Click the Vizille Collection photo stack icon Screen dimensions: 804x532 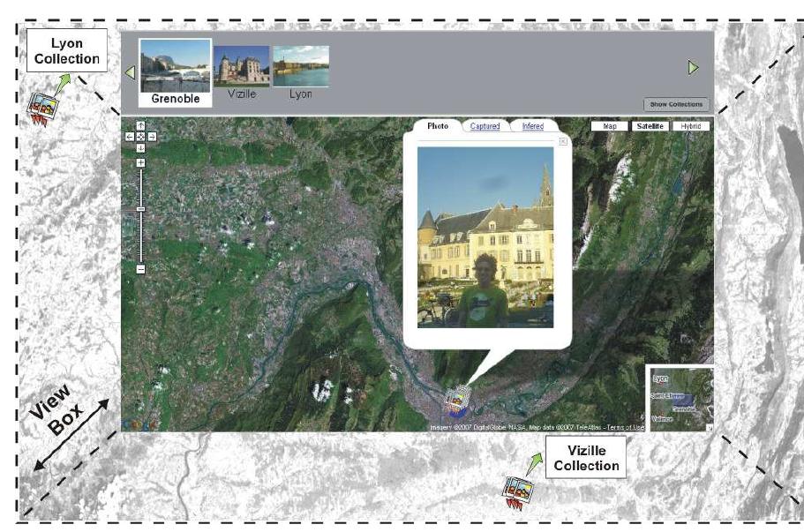tap(518, 493)
